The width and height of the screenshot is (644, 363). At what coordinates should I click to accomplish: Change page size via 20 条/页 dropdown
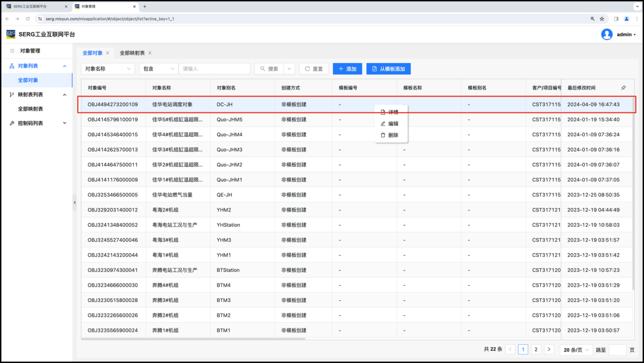pos(576,350)
